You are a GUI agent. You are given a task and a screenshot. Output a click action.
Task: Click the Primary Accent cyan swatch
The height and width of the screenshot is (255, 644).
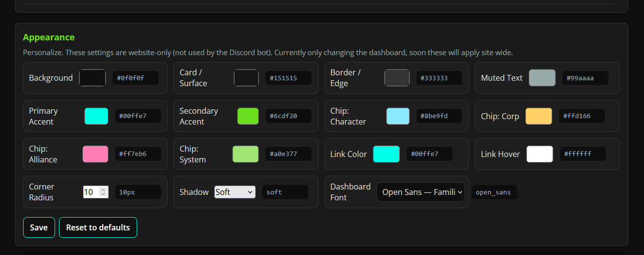coord(96,116)
